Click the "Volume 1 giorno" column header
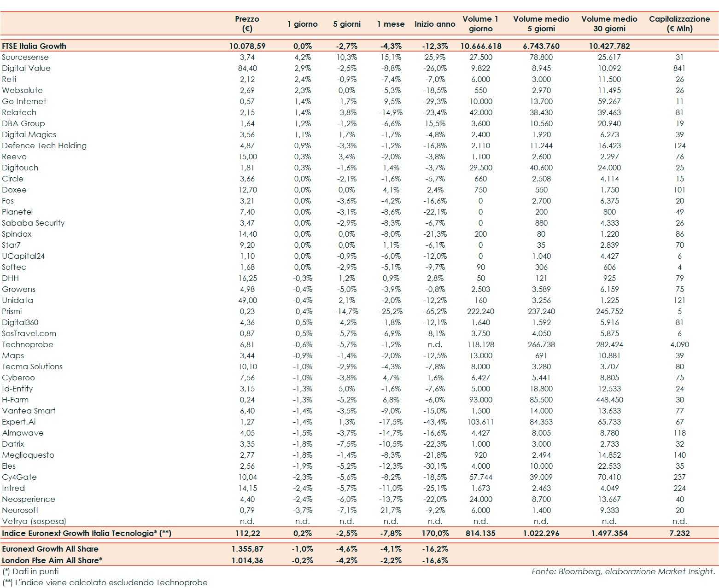719x588 pixels. [x=480, y=23]
